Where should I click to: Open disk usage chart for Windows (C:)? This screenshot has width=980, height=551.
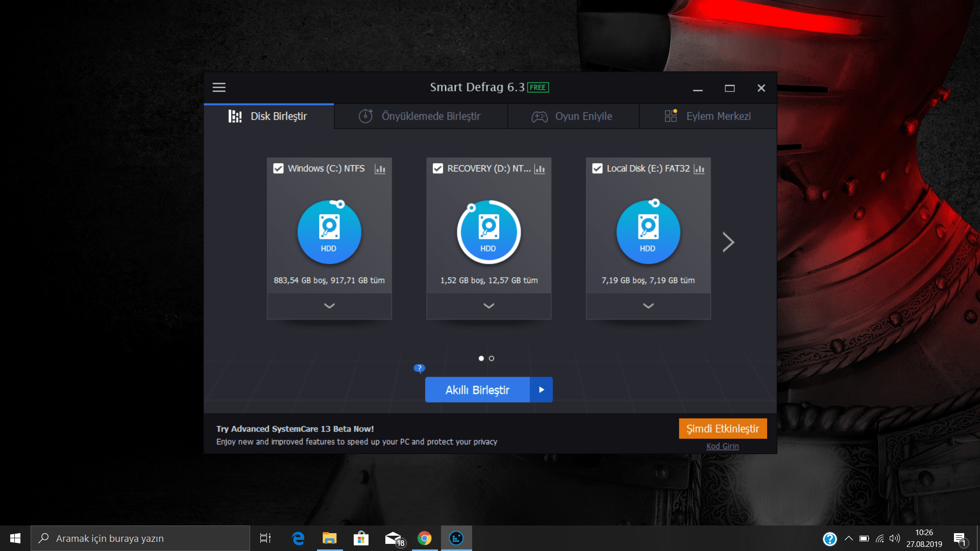(380, 169)
